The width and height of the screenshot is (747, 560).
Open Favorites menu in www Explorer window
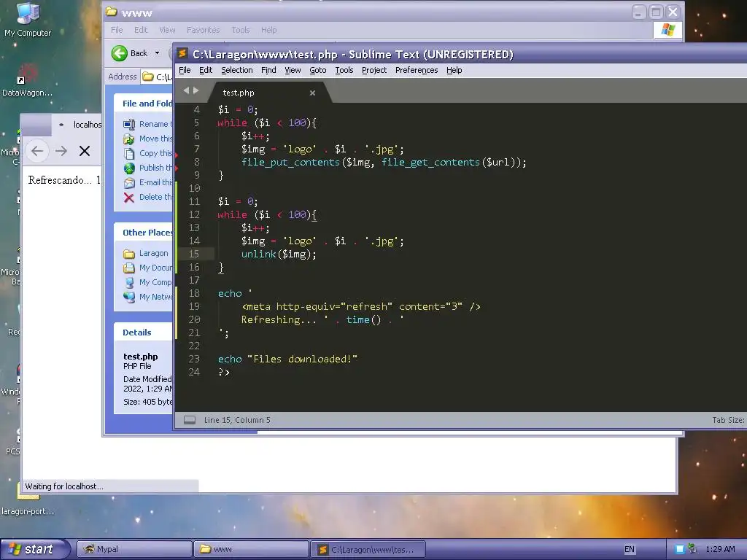pos(203,30)
